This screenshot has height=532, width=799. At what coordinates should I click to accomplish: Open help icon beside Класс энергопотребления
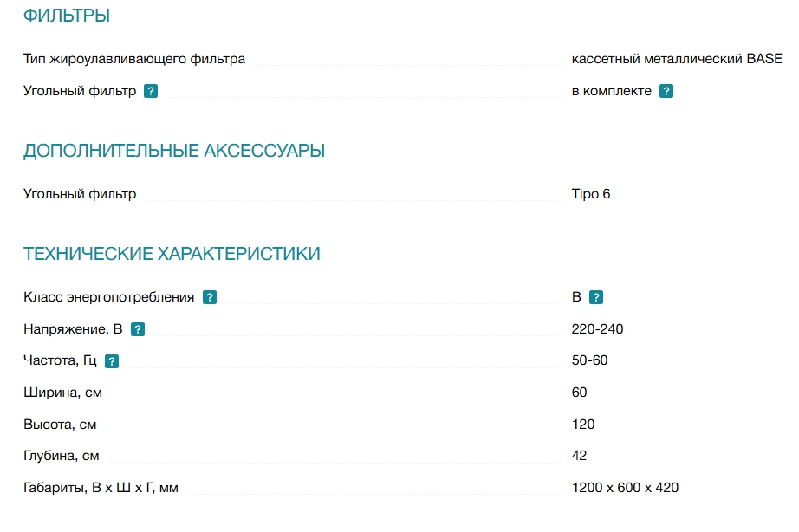coord(210,297)
